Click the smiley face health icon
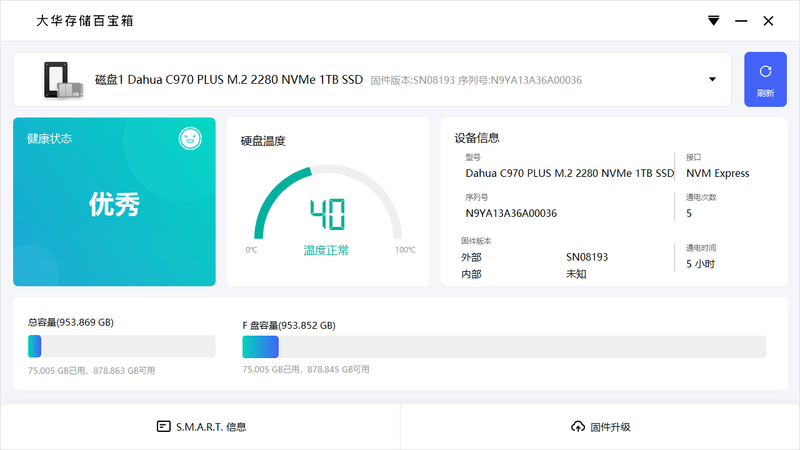 [x=190, y=138]
